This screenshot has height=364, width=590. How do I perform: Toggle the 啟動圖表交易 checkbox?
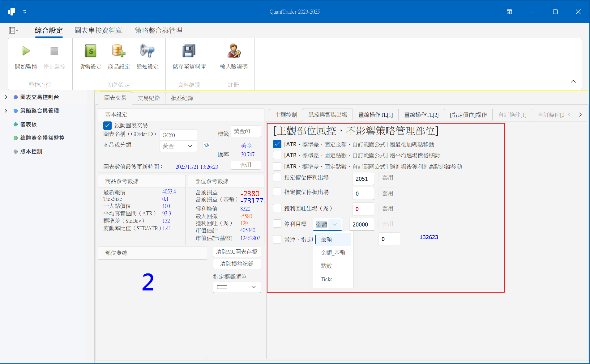point(107,125)
